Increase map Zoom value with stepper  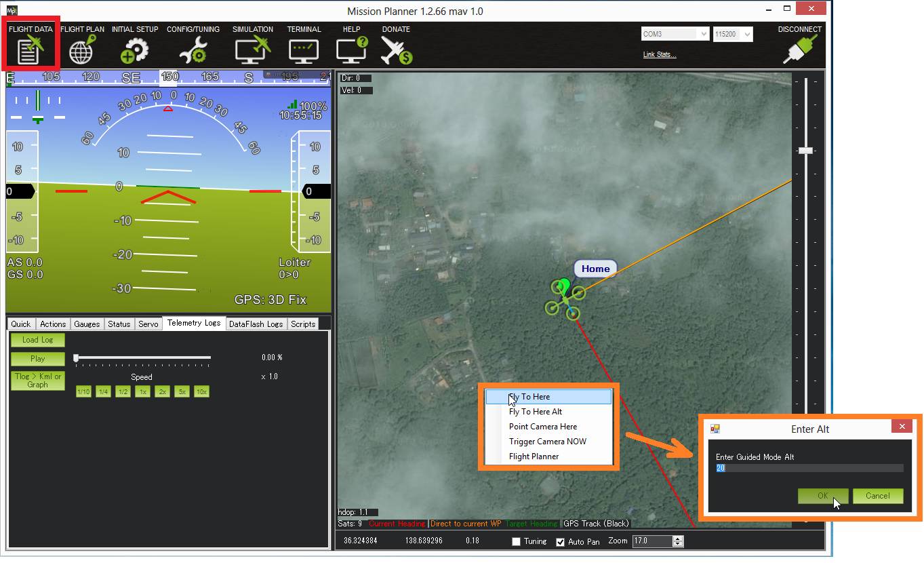pyautogui.click(x=678, y=539)
